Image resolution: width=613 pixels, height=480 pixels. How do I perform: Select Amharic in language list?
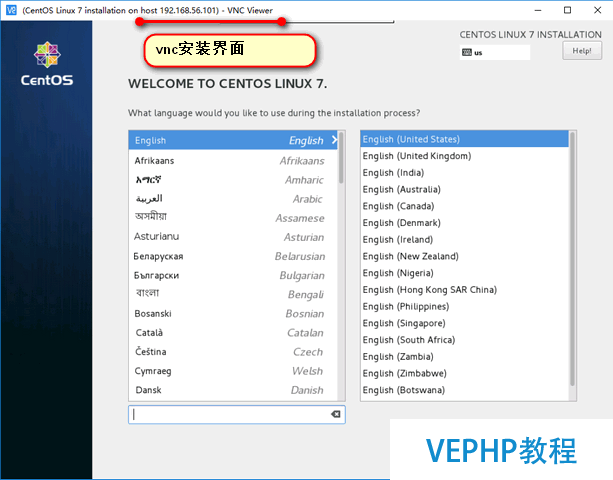click(x=233, y=180)
